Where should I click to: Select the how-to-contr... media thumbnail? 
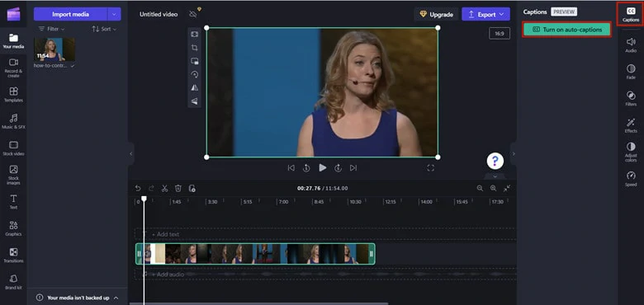[x=54, y=49]
